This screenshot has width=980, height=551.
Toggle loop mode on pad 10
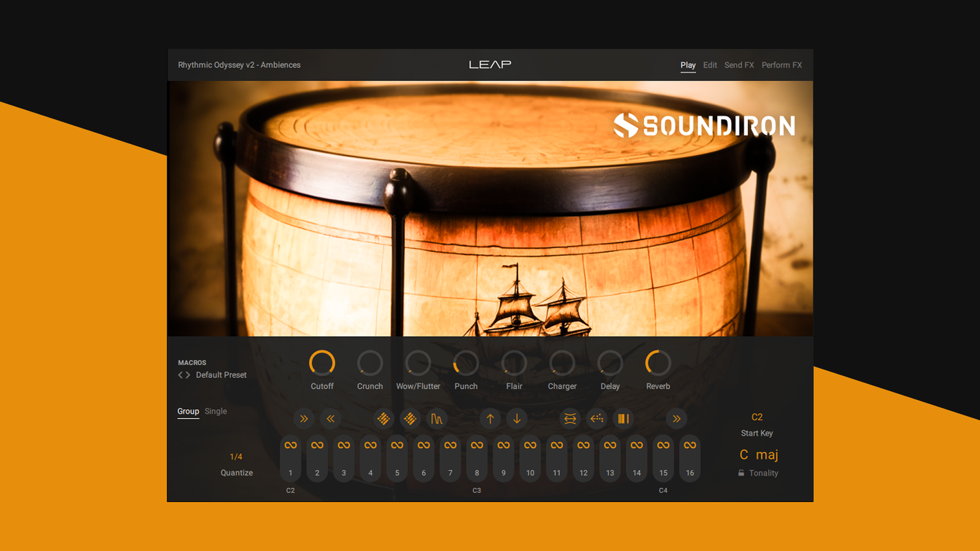[530, 445]
